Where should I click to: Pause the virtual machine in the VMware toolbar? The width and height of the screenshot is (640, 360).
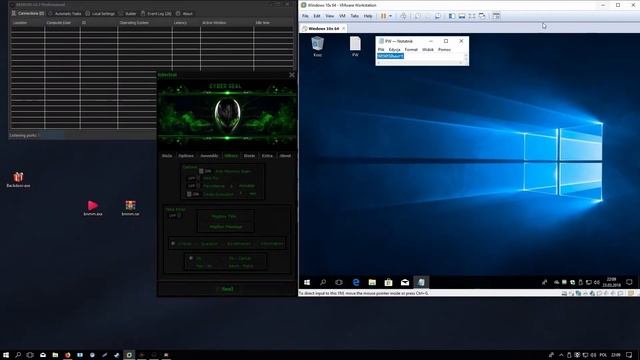(x=383, y=16)
